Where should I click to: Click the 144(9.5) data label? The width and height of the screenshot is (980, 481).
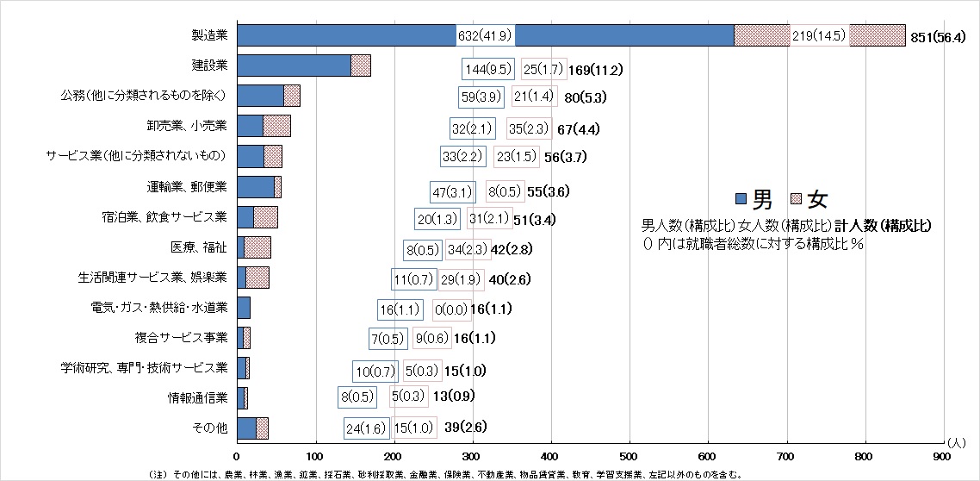tap(488, 69)
